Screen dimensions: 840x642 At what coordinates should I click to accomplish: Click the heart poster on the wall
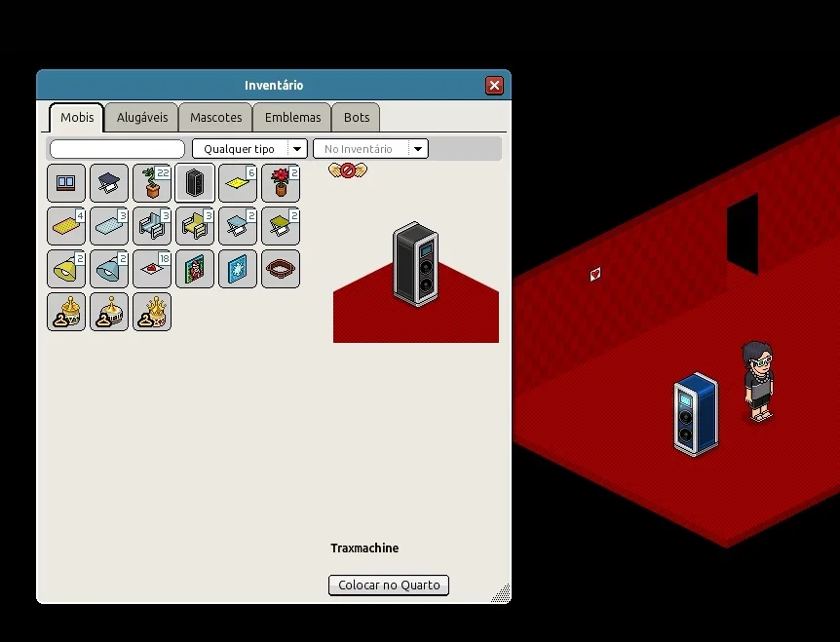coord(595,274)
